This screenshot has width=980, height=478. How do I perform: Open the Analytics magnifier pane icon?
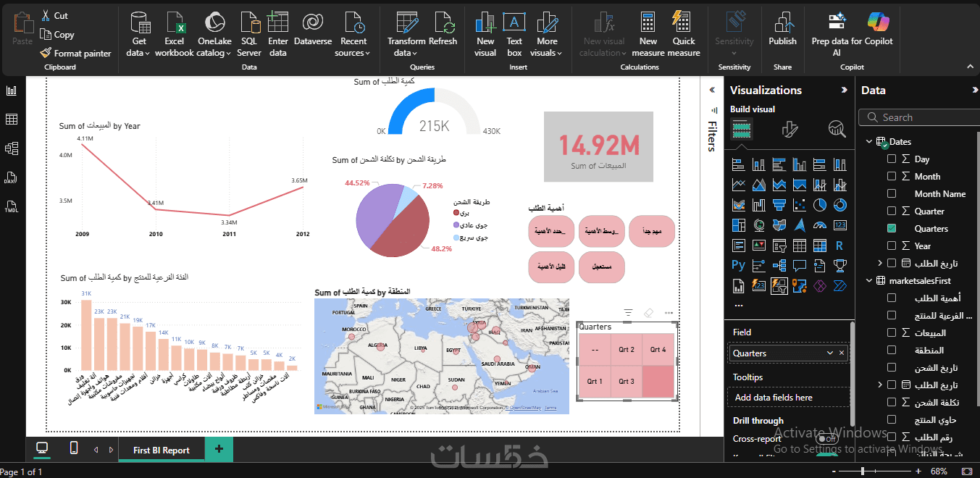pos(837,130)
